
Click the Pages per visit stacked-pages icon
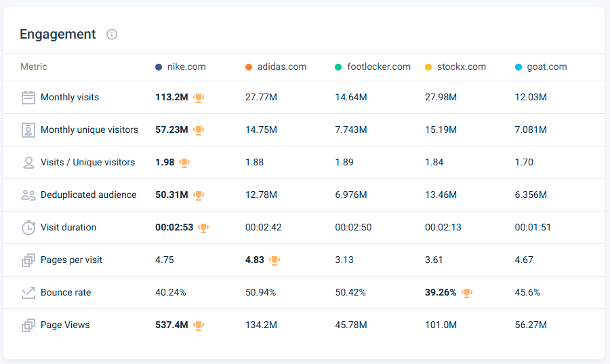(28, 260)
